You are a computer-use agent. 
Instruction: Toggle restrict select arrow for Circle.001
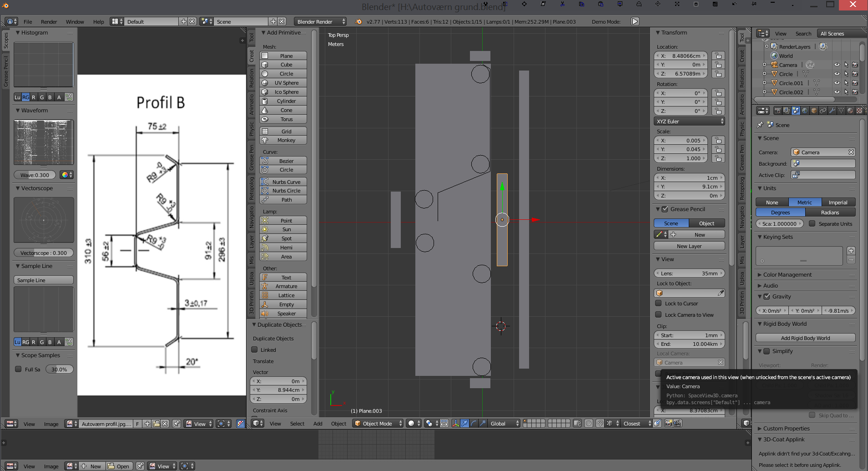pos(846,83)
